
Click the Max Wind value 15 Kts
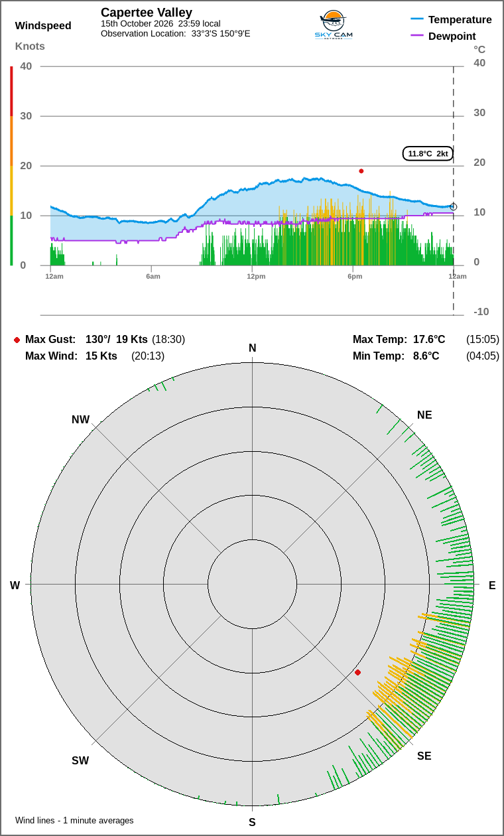[101, 356]
